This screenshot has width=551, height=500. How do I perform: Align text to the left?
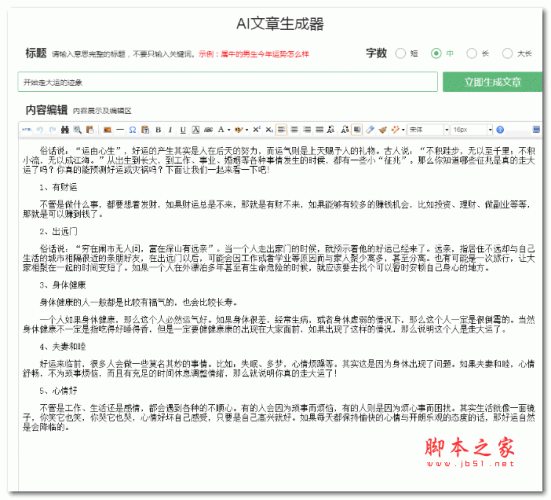[281, 130]
